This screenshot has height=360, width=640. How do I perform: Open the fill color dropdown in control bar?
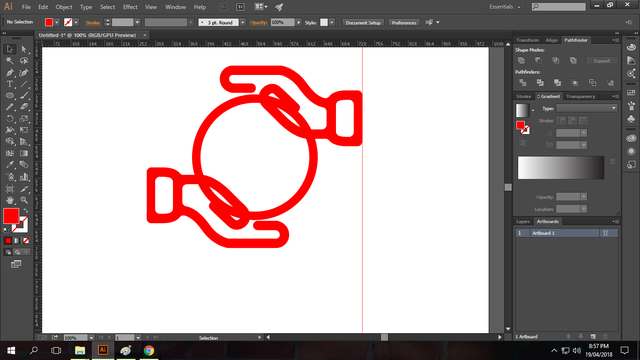(x=57, y=22)
